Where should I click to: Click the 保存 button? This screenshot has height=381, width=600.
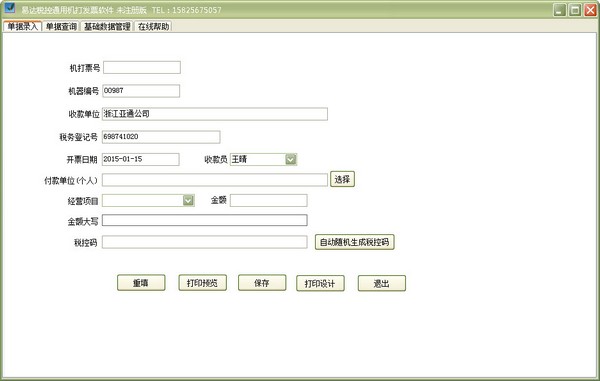[262, 283]
